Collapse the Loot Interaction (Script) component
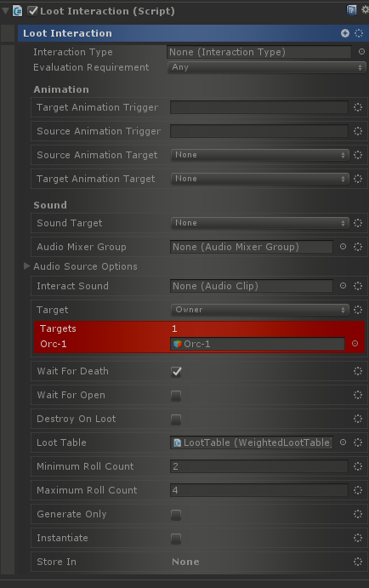 [x=5, y=11]
